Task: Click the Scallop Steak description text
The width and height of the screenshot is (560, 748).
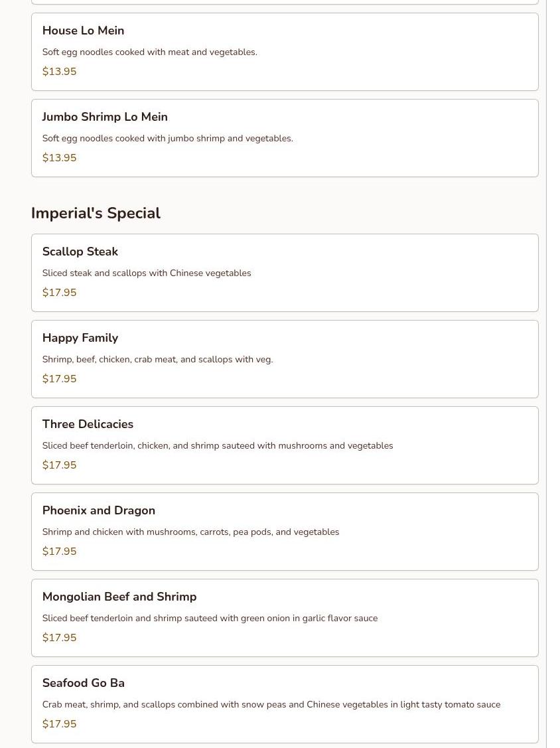Action: click(147, 273)
